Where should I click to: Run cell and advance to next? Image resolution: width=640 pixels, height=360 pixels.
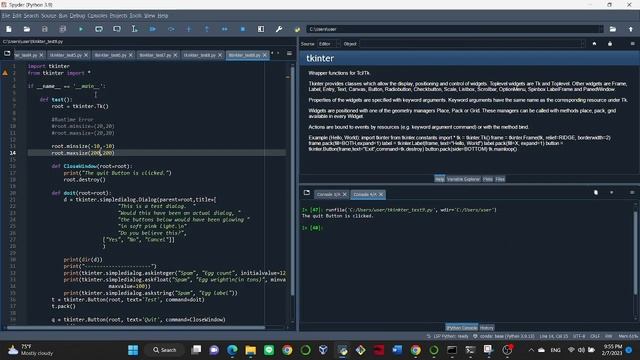[117, 29]
